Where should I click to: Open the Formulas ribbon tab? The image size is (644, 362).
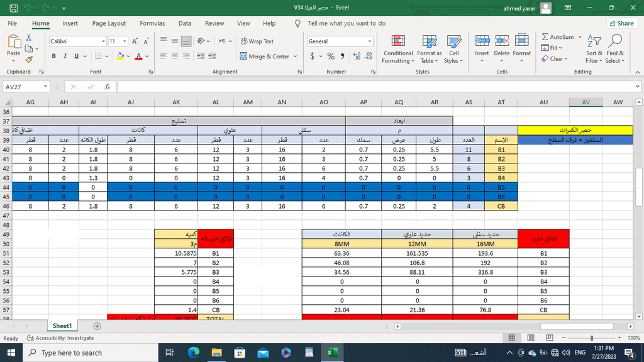152,23
